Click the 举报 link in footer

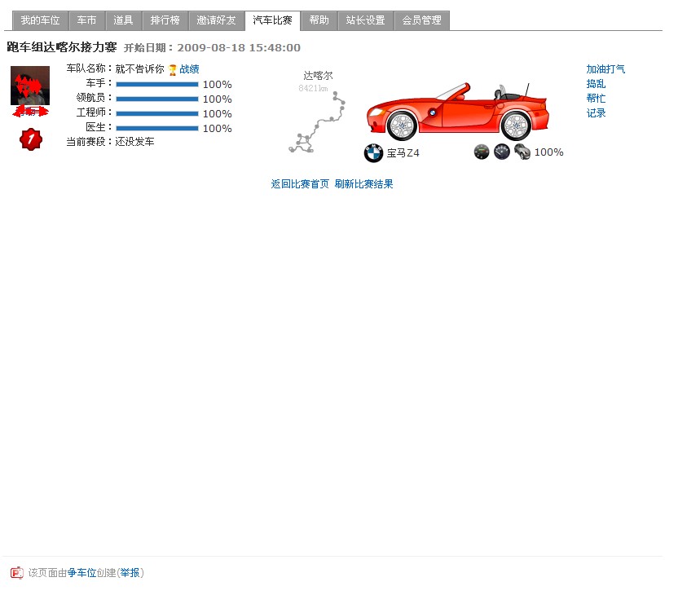point(130,573)
